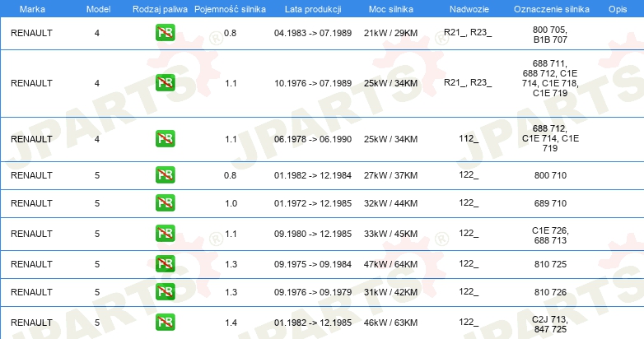
Task: Click body codes R21_, R23_ in 0.8 row
Action: tap(468, 33)
